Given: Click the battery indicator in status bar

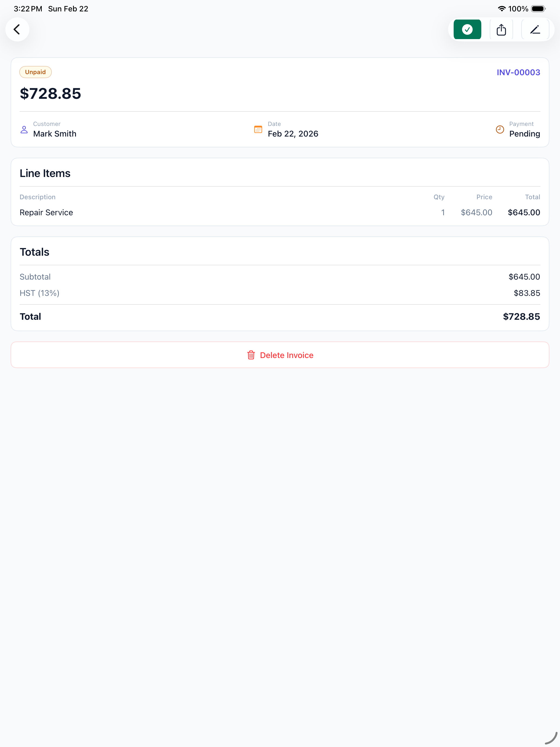Looking at the screenshot, I should pos(538,8).
